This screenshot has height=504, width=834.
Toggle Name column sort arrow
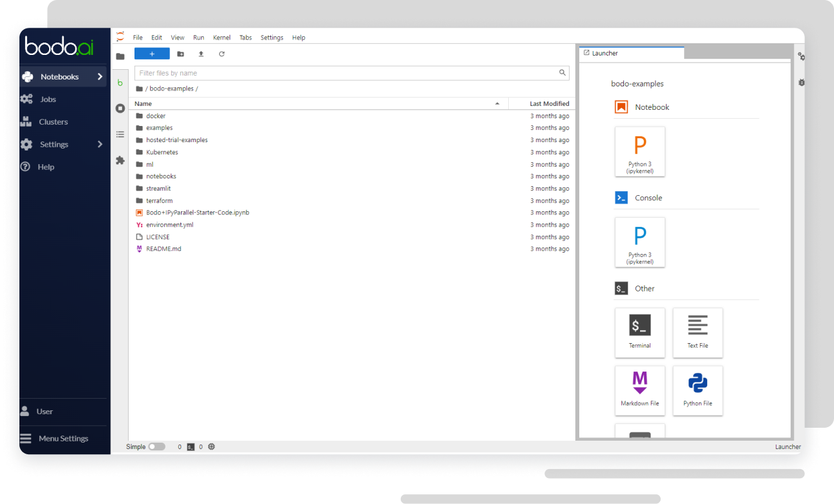pyautogui.click(x=497, y=103)
